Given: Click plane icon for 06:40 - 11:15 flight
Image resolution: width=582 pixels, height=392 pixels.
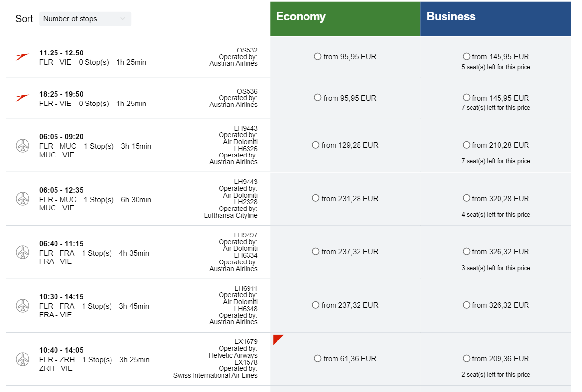Looking at the screenshot, I should [x=23, y=252].
